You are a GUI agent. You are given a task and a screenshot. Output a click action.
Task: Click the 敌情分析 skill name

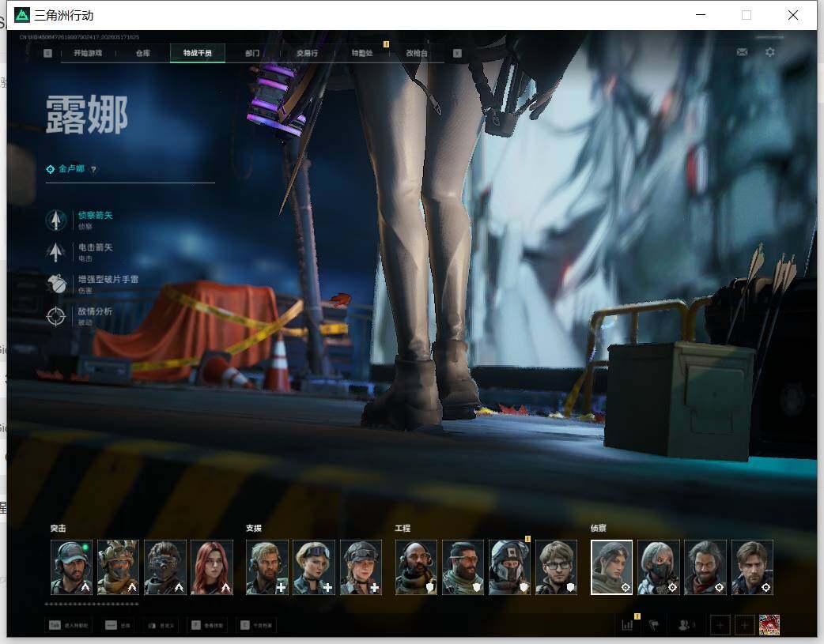coord(95,311)
